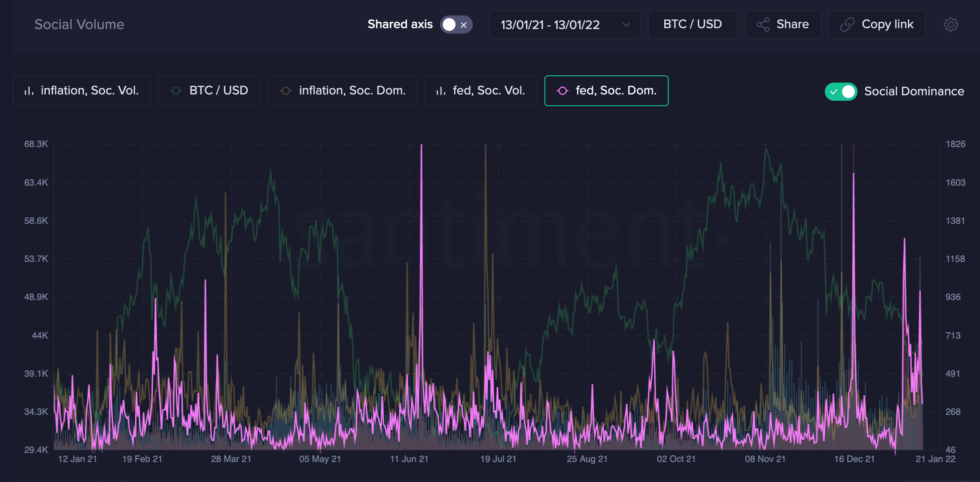Viewport: 980px width, 482px height.
Task: Open the chart settings gear
Action: click(951, 25)
